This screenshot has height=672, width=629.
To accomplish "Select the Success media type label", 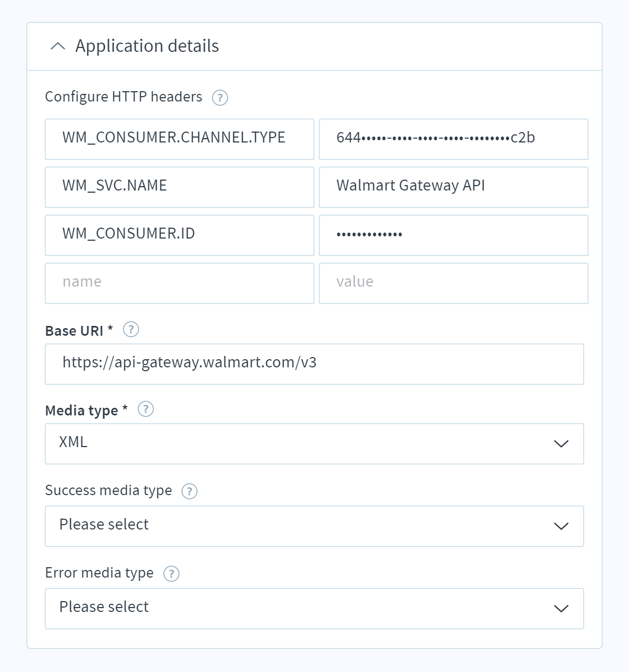I will (x=109, y=491).
